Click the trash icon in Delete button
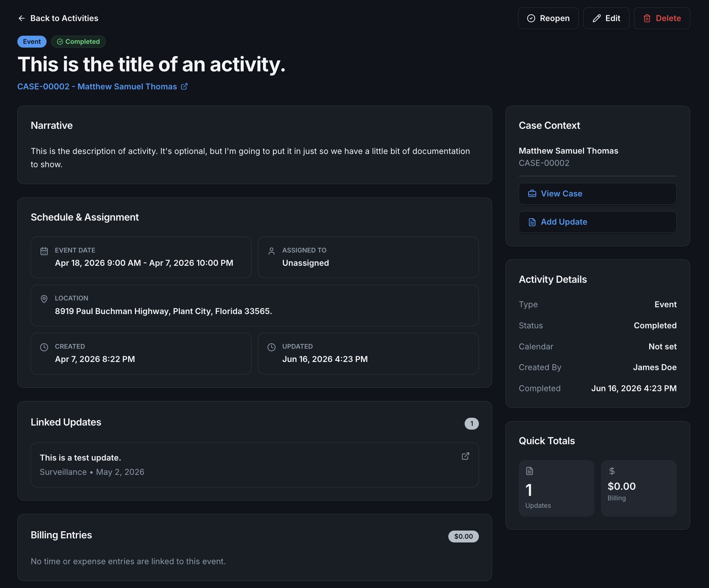709x588 pixels. click(x=647, y=18)
